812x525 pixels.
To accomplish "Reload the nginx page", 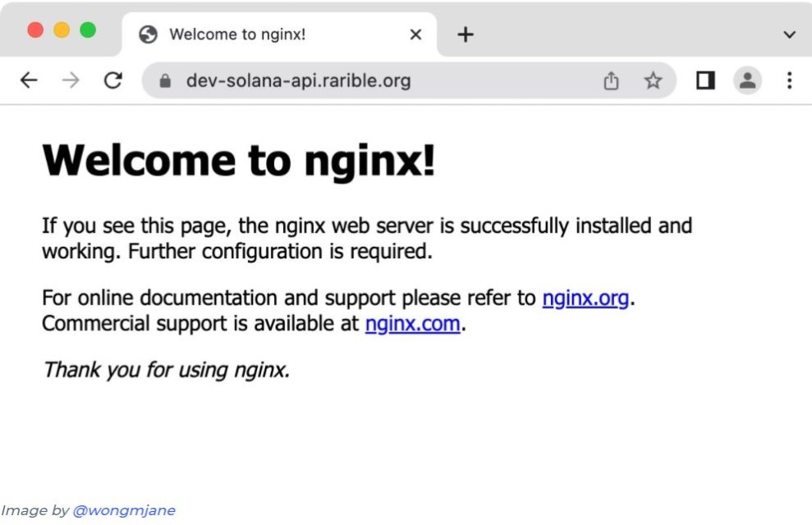I will point(113,80).
